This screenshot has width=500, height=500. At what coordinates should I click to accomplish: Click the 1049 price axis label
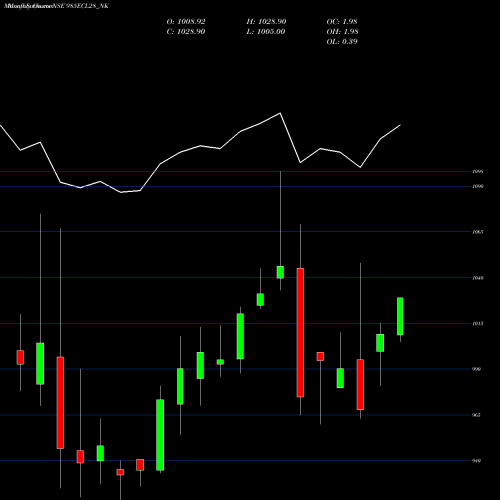pos(478,278)
